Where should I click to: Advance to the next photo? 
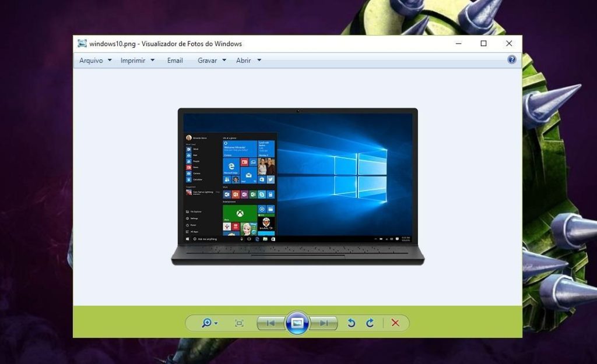(324, 323)
